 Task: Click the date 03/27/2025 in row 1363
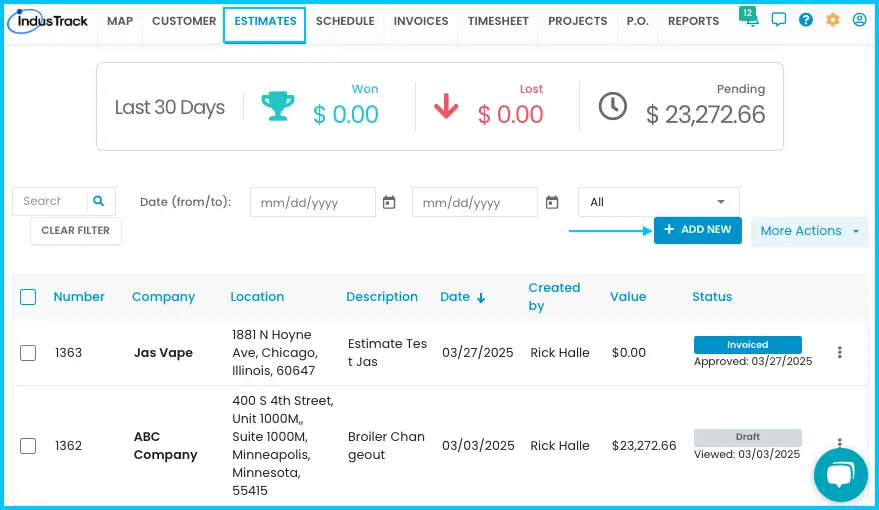[478, 353]
